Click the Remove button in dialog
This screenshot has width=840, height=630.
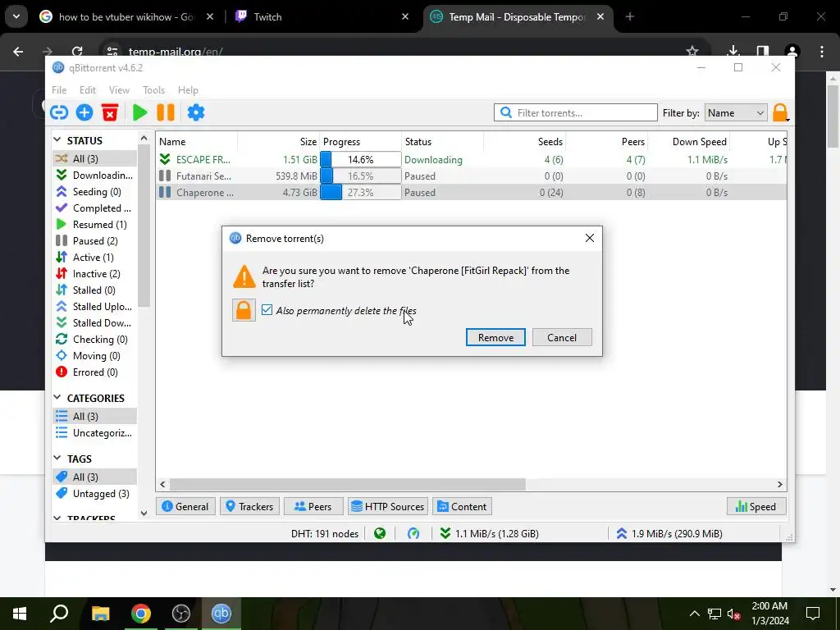pyautogui.click(x=495, y=337)
